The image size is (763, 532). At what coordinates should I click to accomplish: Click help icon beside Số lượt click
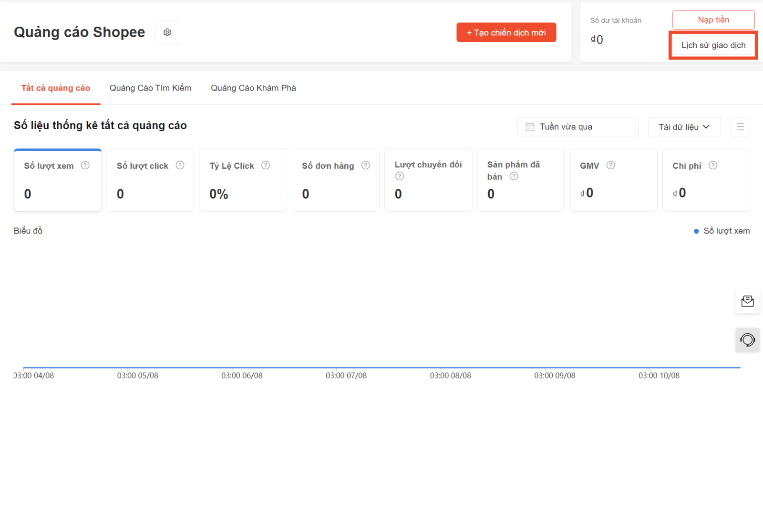180,165
